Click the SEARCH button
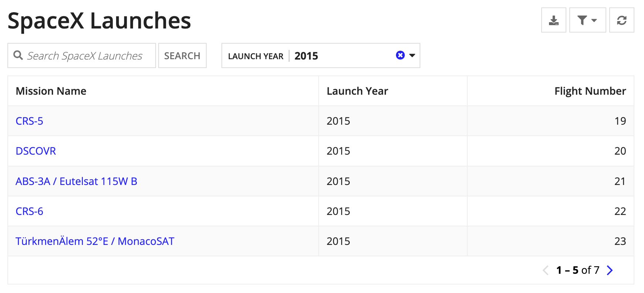The image size is (644, 293). (x=182, y=55)
